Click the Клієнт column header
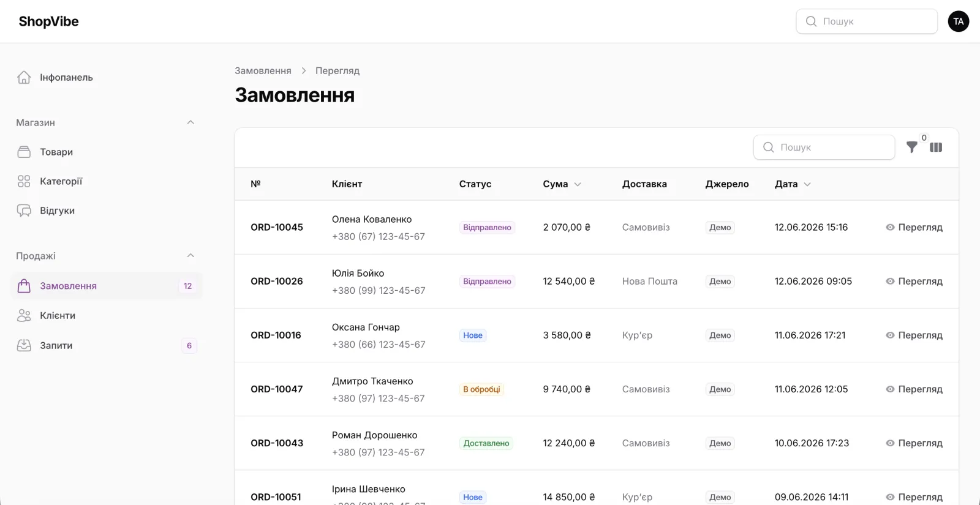980x505 pixels. [347, 184]
